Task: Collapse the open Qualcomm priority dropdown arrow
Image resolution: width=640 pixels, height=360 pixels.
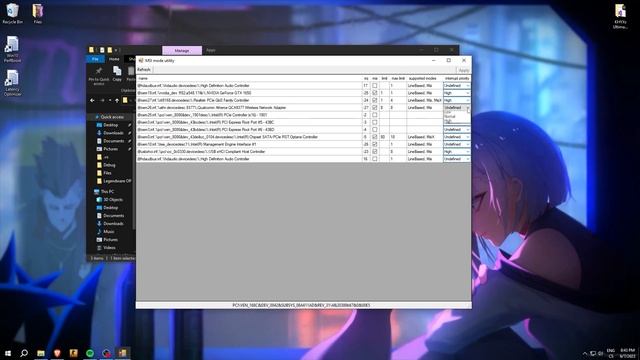Action: 468,108
